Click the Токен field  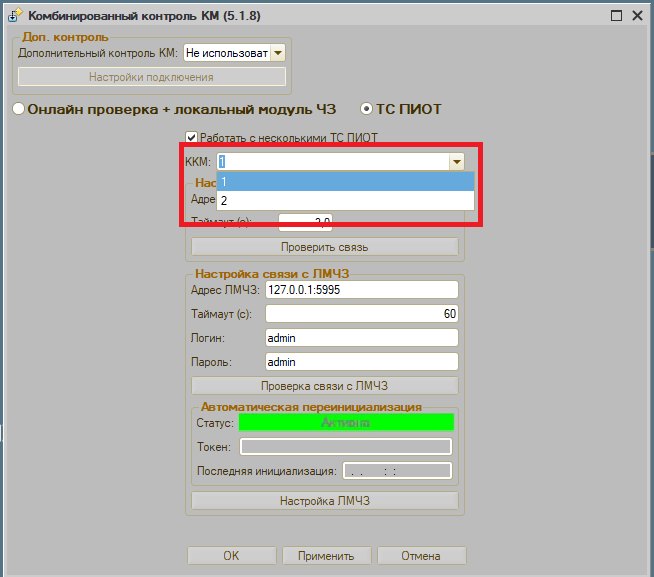pyautogui.click(x=346, y=446)
